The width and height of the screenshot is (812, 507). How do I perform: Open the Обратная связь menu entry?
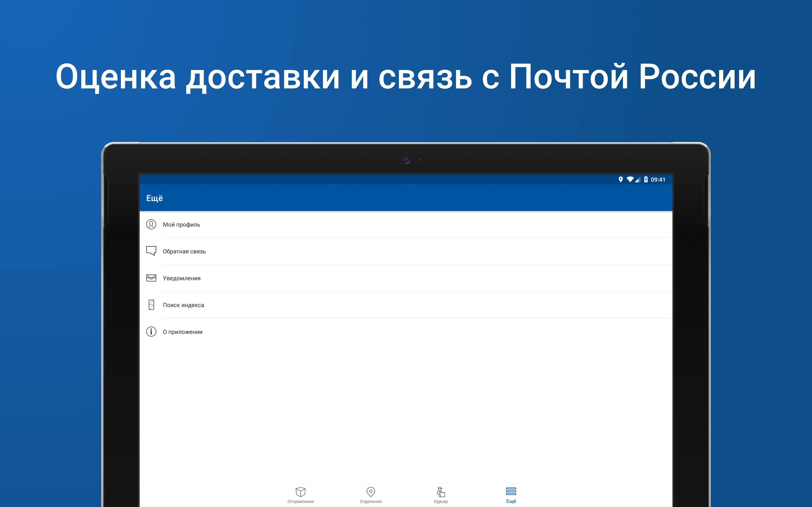[x=406, y=251]
